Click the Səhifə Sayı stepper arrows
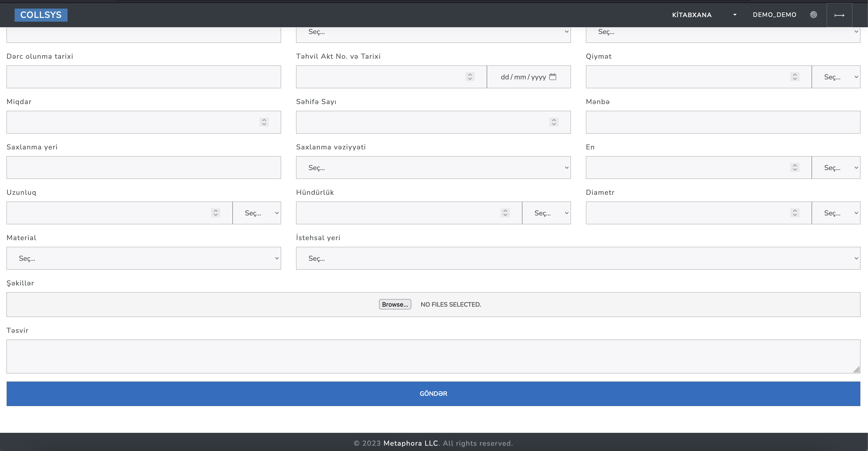The image size is (868, 451). click(554, 122)
